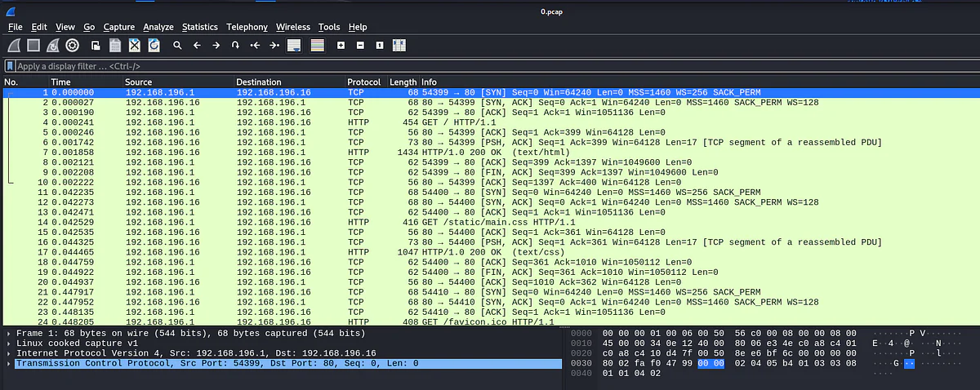Select packet 2 SYN, ACK row

click(490, 103)
